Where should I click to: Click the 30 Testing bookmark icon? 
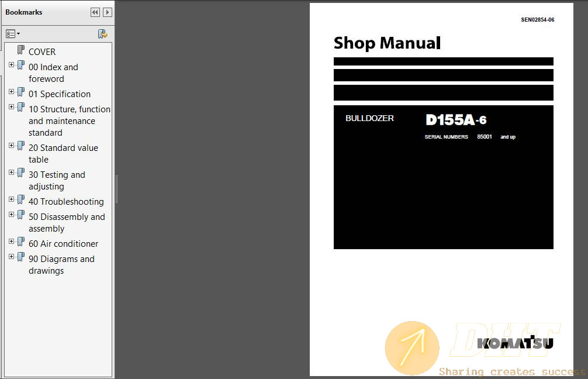tap(21, 173)
